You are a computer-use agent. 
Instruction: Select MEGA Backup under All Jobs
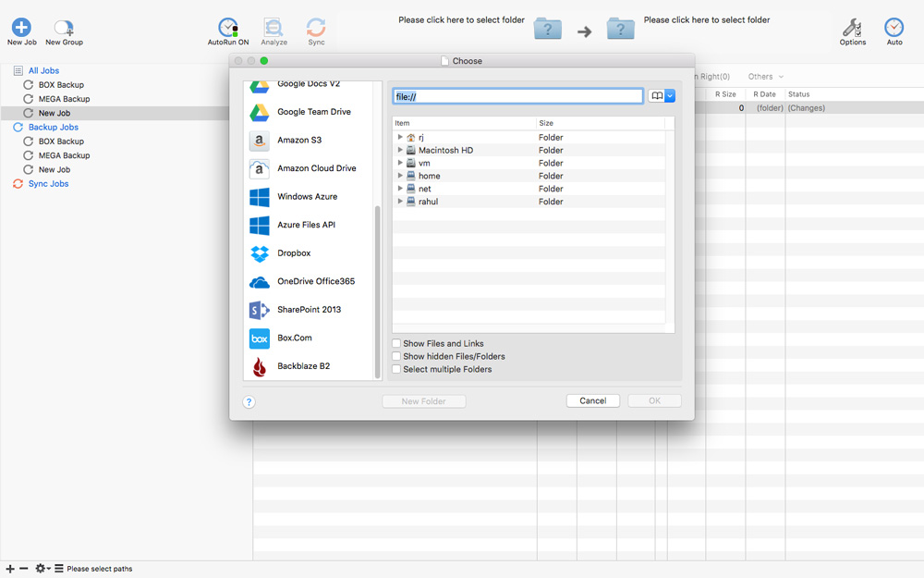pyautogui.click(x=65, y=99)
